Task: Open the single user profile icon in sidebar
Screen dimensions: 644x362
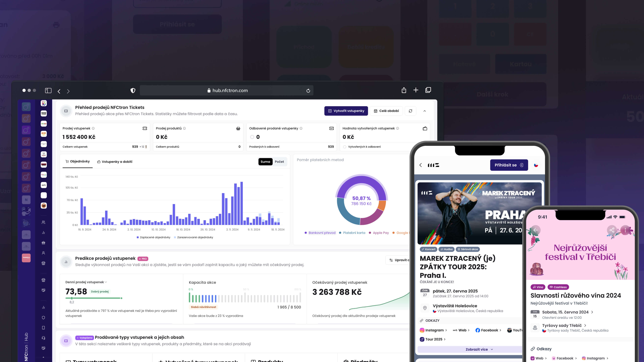Action: click(x=43, y=253)
